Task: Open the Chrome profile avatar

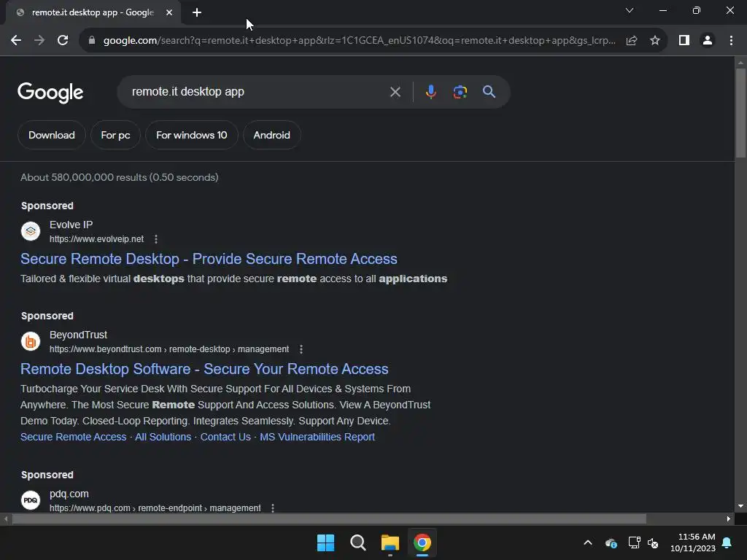Action: coord(708,41)
